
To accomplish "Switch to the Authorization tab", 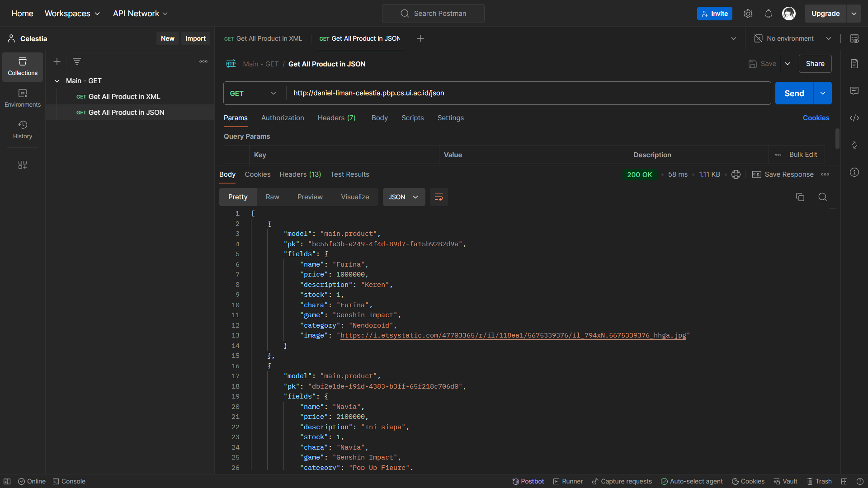I will pyautogui.click(x=283, y=118).
